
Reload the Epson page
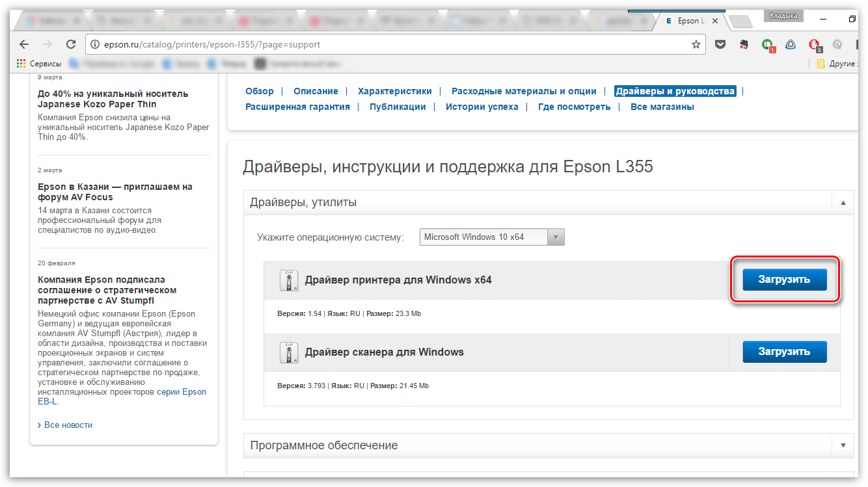click(x=71, y=45)
